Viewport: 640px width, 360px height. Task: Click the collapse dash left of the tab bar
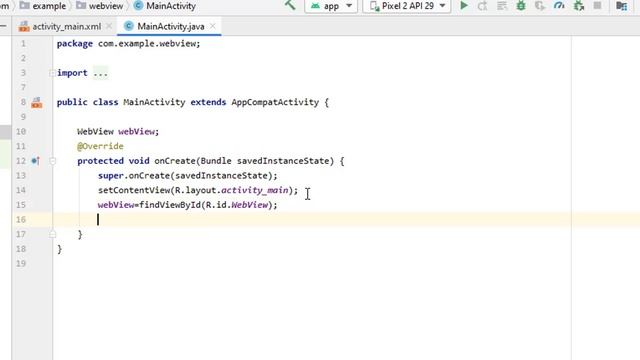[x=4, y=27]
